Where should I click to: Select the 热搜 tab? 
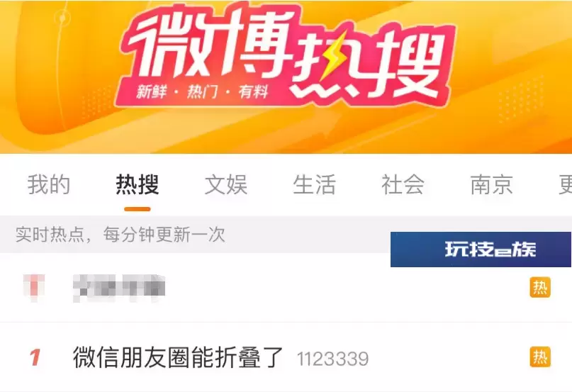pos(138,185)
